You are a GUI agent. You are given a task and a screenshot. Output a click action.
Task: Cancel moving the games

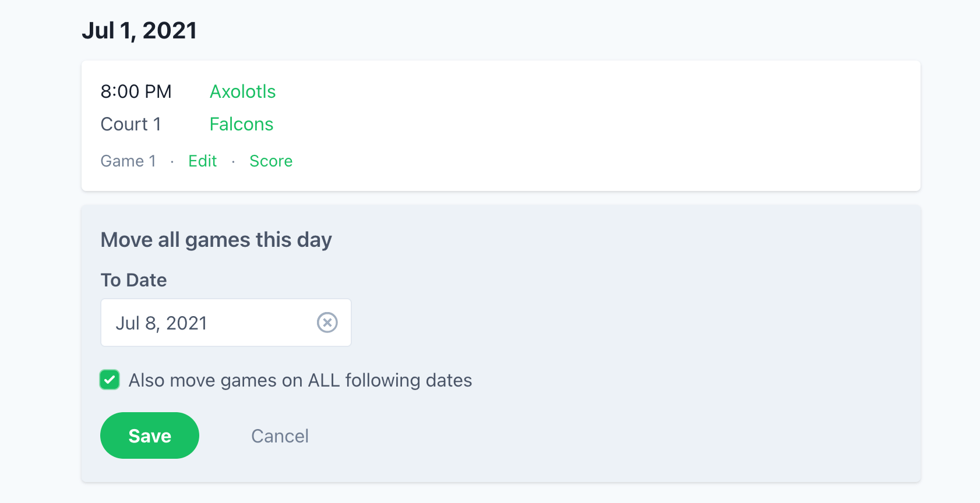(280, 436)
